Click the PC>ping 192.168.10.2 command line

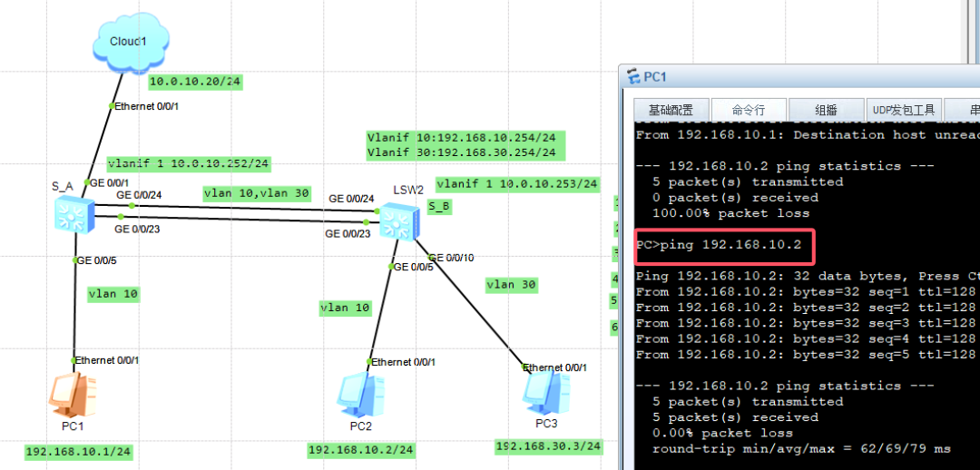coord(719,244)
